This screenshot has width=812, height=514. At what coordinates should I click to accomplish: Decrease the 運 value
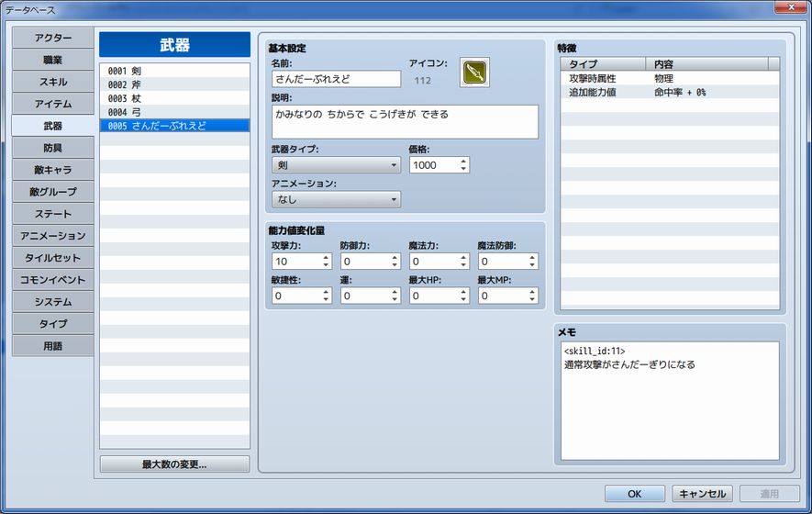pyautogui.click(x=395, y=300)
